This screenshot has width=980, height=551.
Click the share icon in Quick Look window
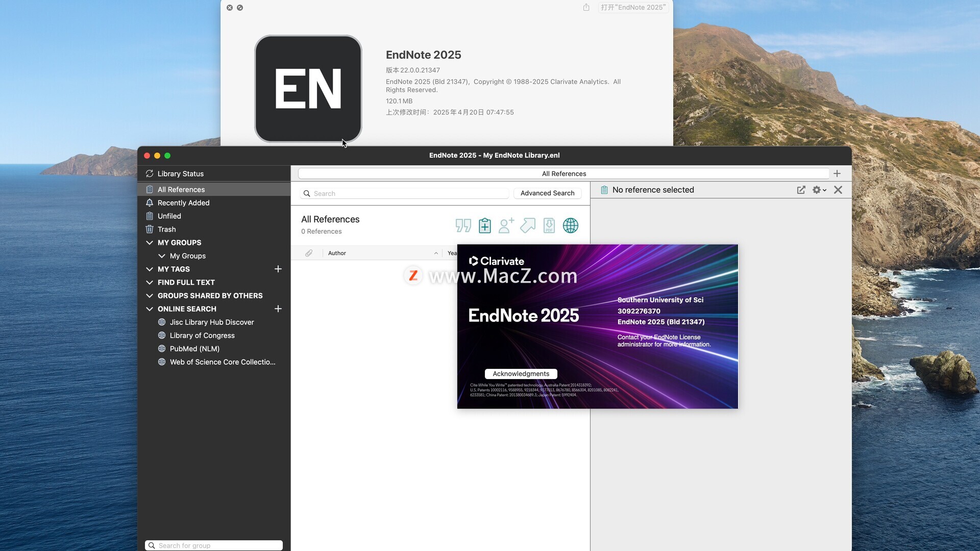tap(586, 7)
